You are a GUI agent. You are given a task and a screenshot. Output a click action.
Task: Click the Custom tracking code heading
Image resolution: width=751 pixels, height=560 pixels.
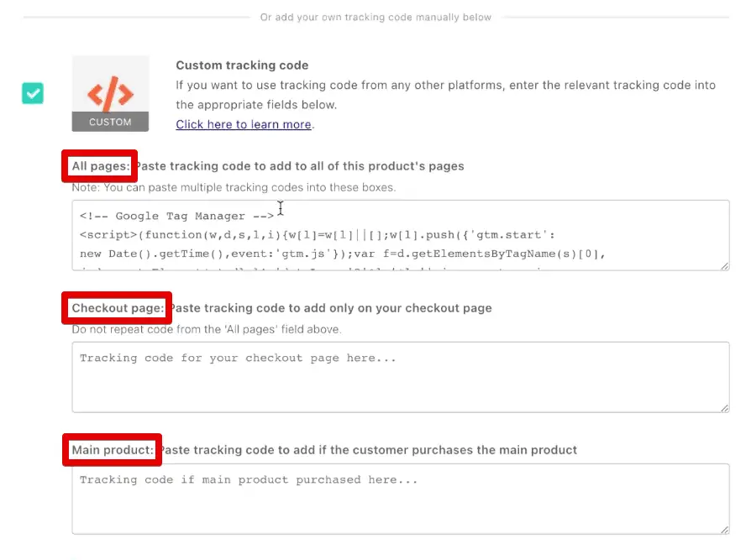coord(242,65)
